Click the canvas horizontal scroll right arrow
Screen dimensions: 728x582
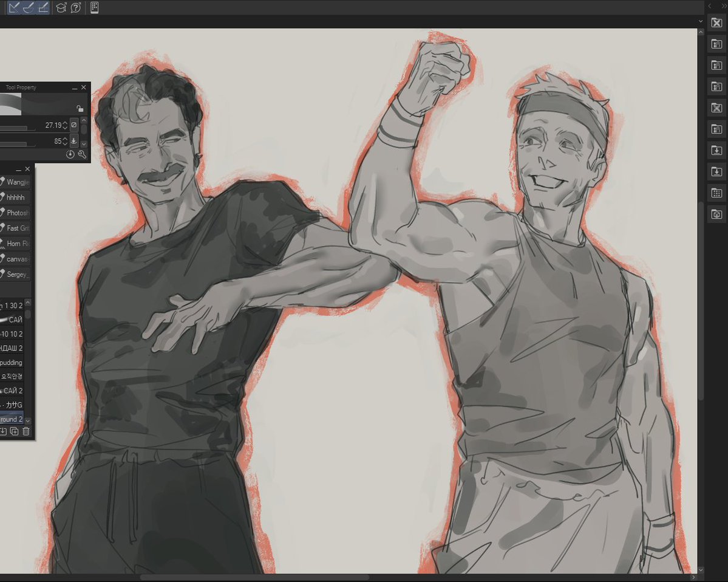pos(693,577)
